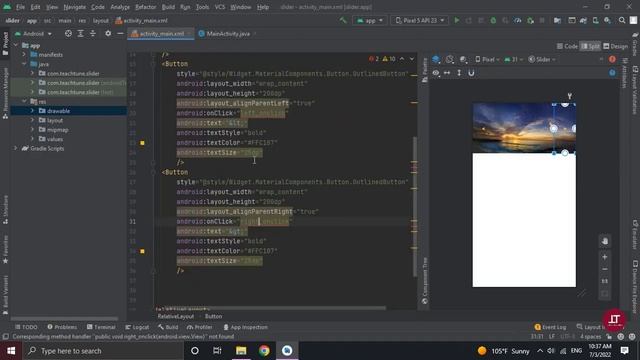Expand the mipmap folder
640x360 pixels.
tap(32, 129)
